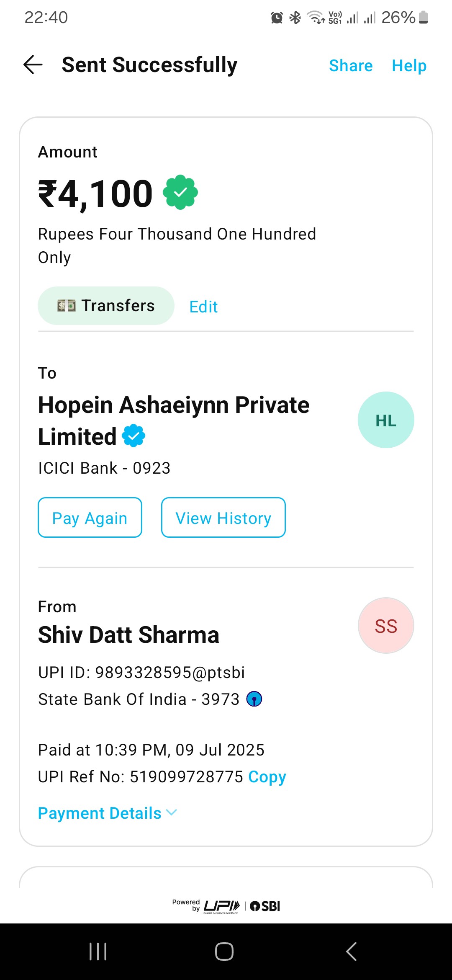Open recent apps from navigation bar
The height and width of the screenshot is (980, 452).
(x=98, y=952)
